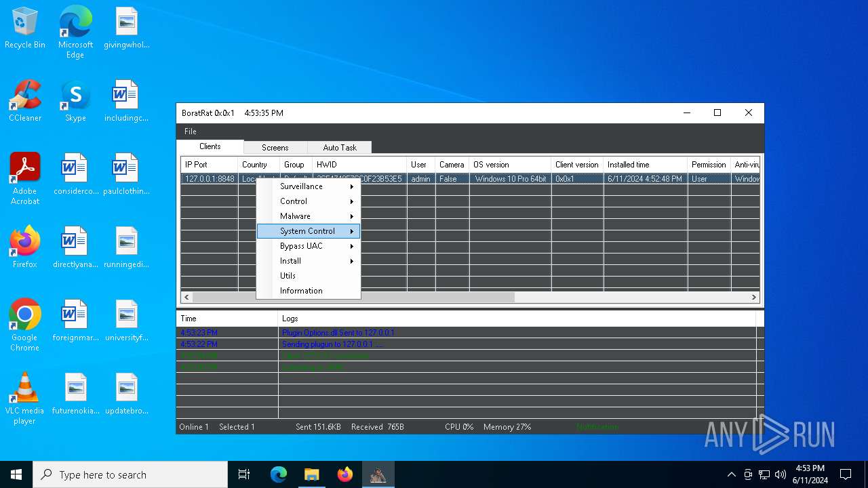Select log entry at 4:53:23 PM
Screen dimensions: 868x488
pyautogui.click(x=466, y=333)
